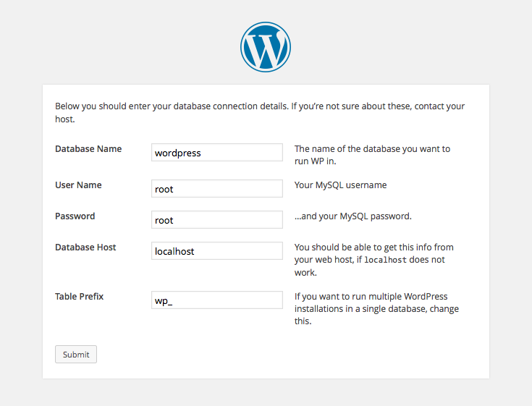
Task: Click 'The name of the database' description
Action: coord(372,155)
